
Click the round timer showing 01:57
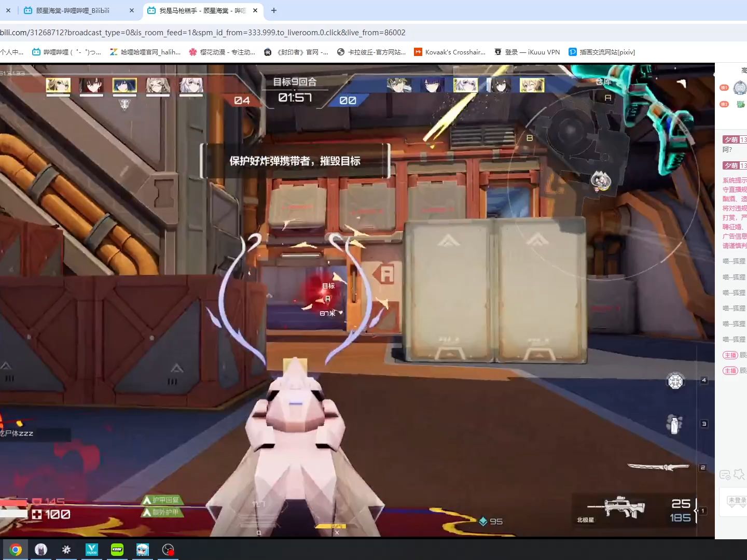coord(295,97)
